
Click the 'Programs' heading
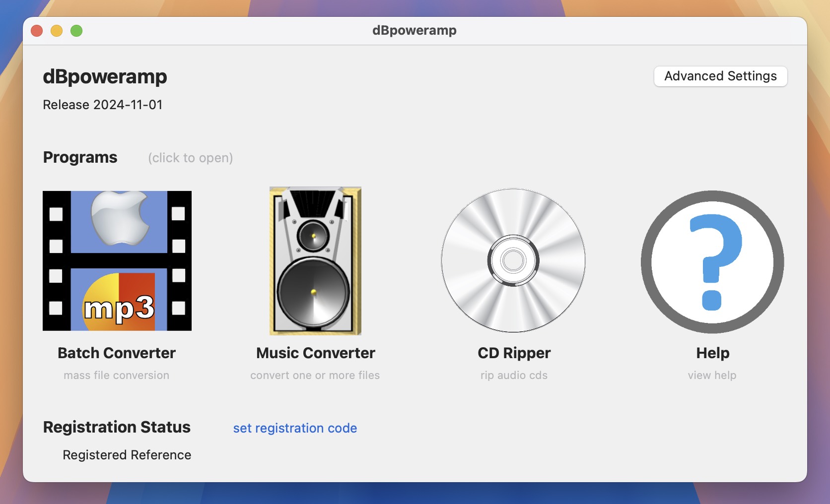pyautogui.click(x=80, y=157)
